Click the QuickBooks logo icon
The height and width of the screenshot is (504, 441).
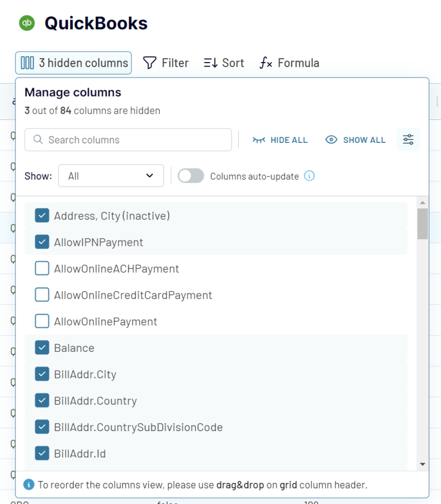(x=26, y=23)
